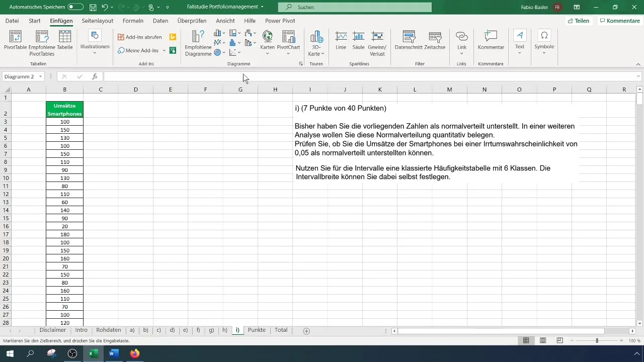The width and height of the screenshot is (644, 362).
Task: Click the Teilen button
Action: [x=578, y=21]
